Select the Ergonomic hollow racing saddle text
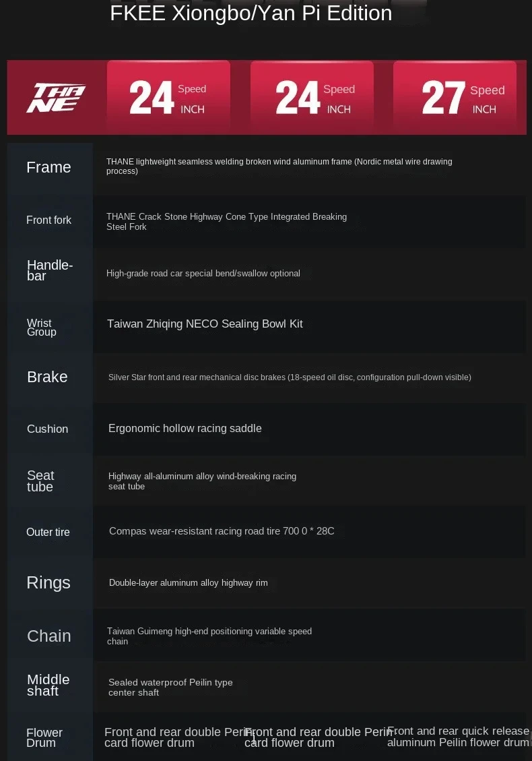The width and height of the screenshot is (532, 761). coord(185,429)
